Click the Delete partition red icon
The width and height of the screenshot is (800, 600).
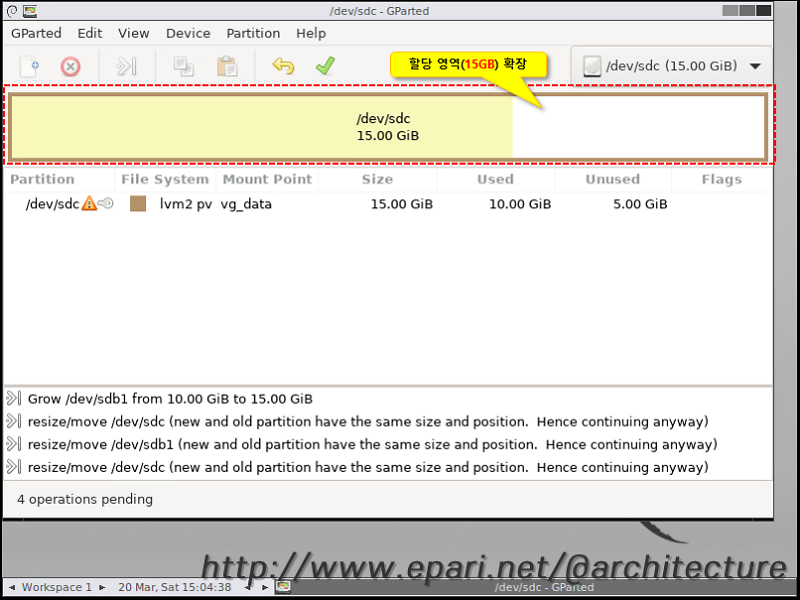(x=70, y=66)
